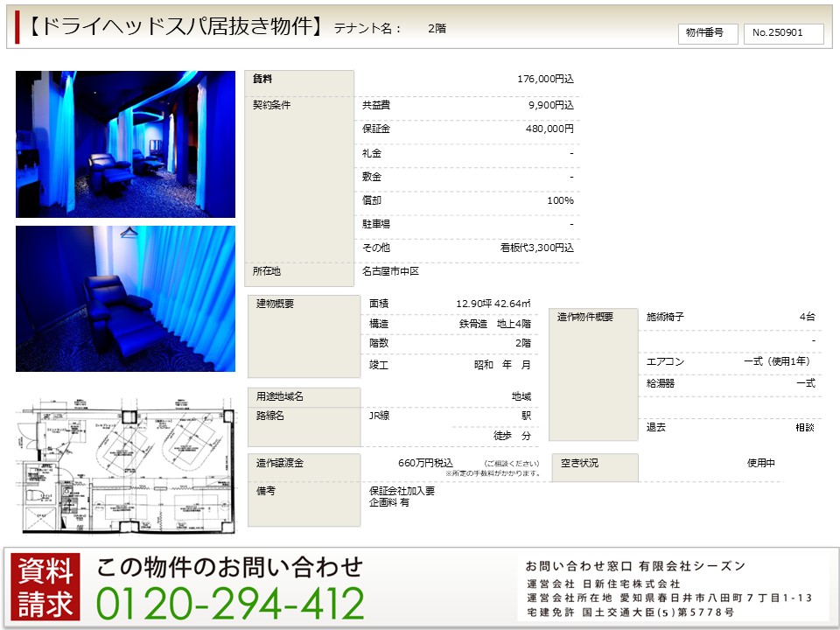840x630 pixels.
Task: Click the 所定の手数料がかかります note
Action: pos(493,473)
